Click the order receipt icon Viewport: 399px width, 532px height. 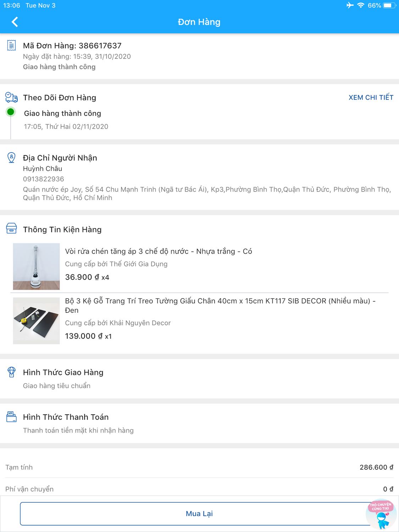click(x=11, y=45)
